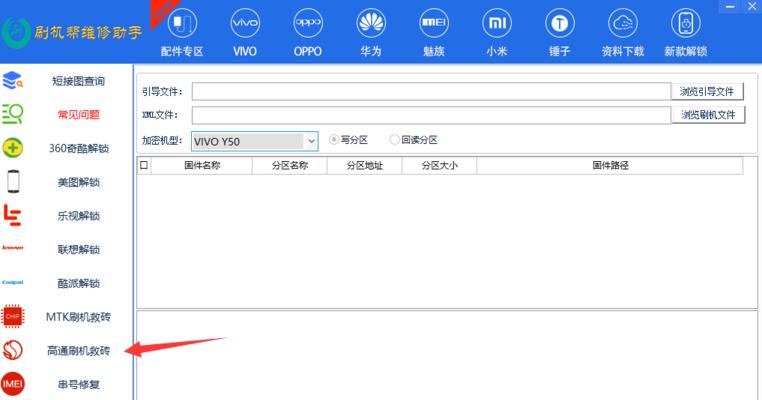The height and width of the screenshot is (400, 762).
Task: Click the Lenovo logo icon
Action: (x=13, y=248)
